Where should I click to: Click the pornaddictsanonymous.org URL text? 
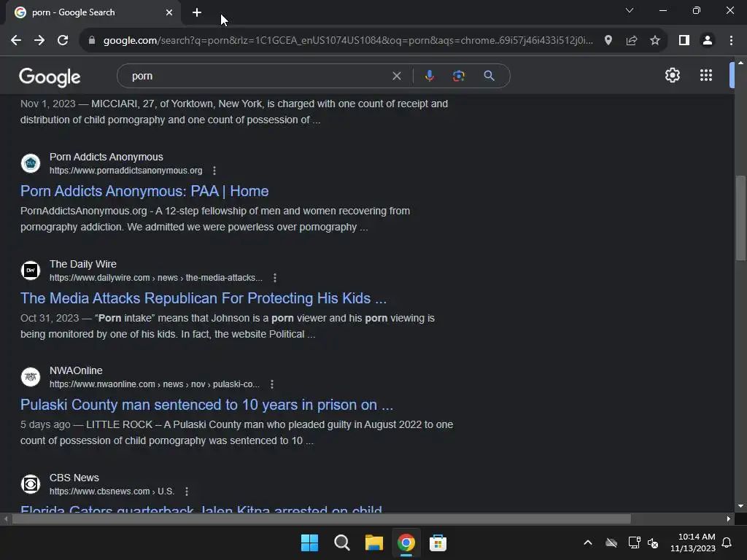[125, 171]
